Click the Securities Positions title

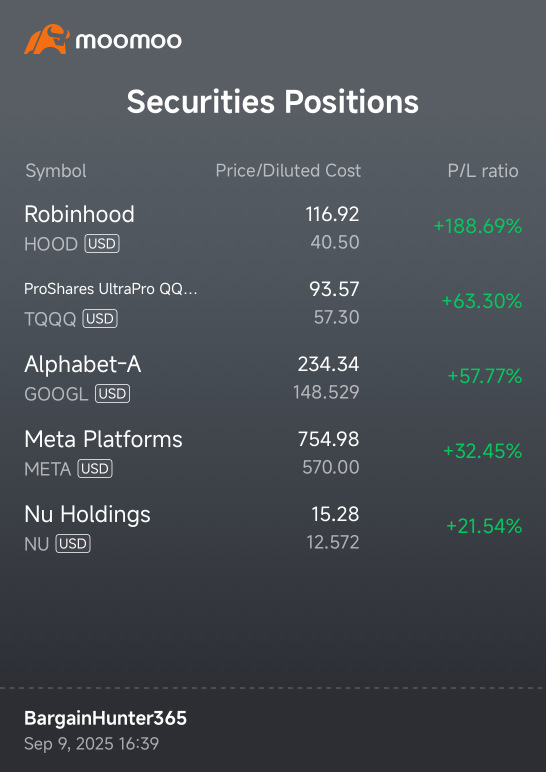coord(273,102)
